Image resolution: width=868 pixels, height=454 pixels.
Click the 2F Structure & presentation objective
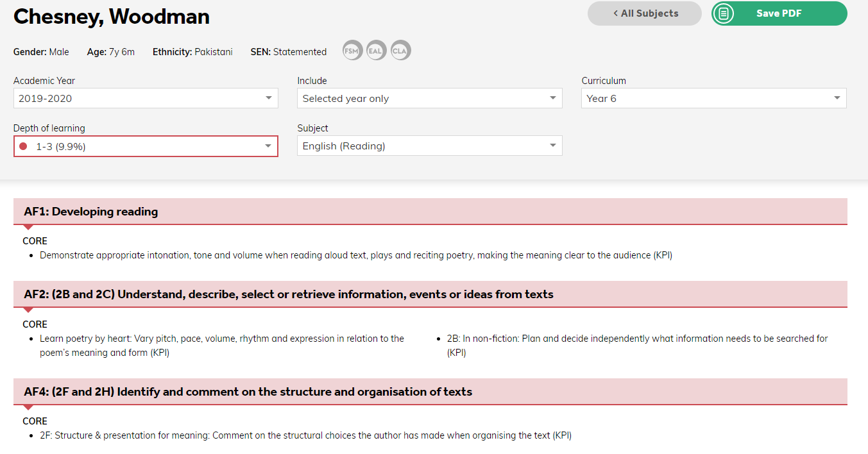tap(305, 435)
